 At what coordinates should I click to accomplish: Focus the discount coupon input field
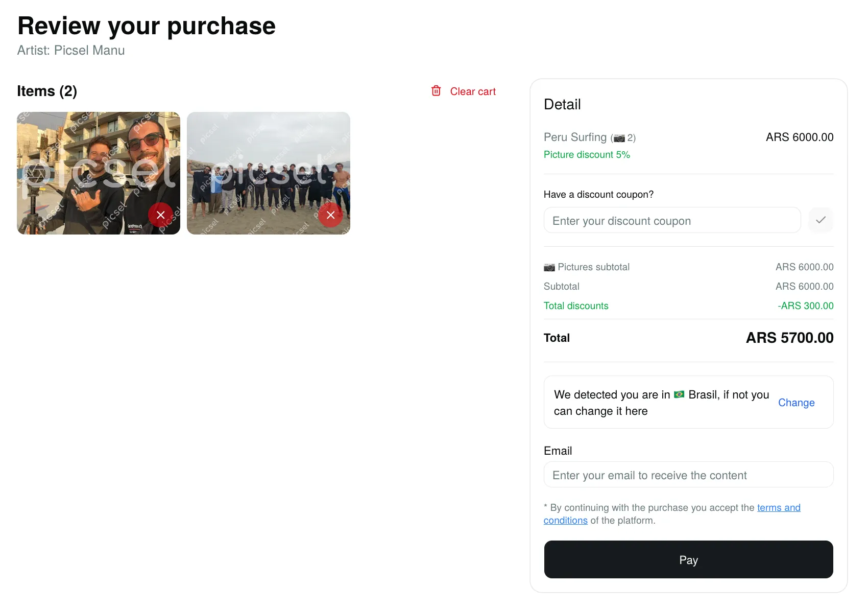(672, 220)
